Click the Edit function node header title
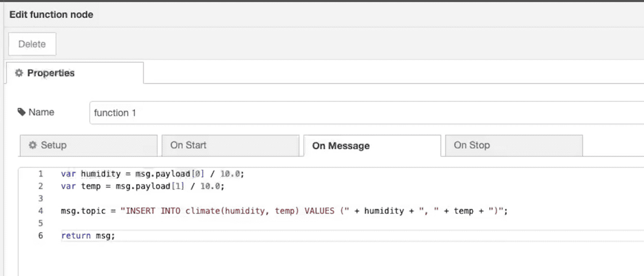The image size is (644, 276). pos(52,15)
